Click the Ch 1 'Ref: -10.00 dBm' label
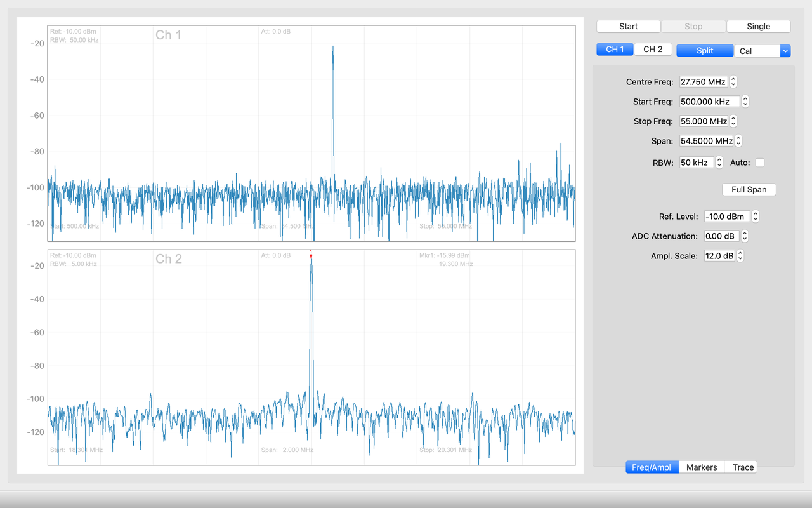Image resolution: width=812 pixels, height=508 pixels. 73,31
